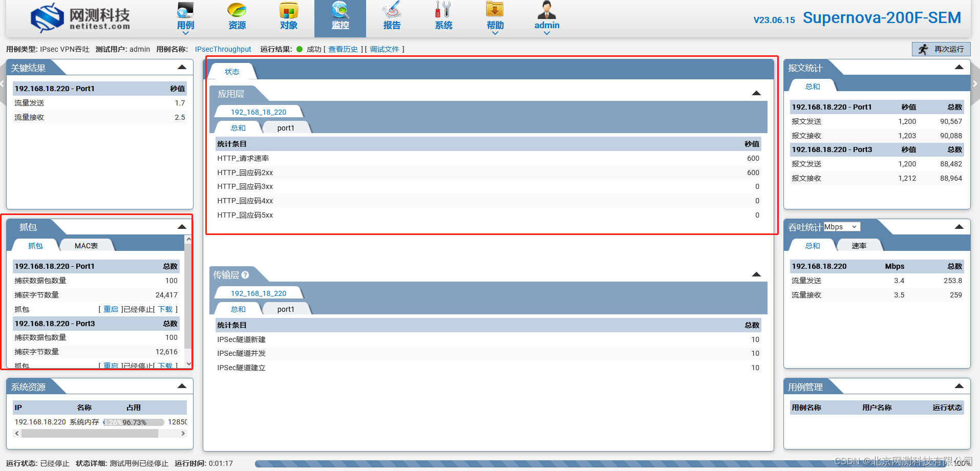
Task: Select the IPSec隧道并发 row
Action: 488,353
